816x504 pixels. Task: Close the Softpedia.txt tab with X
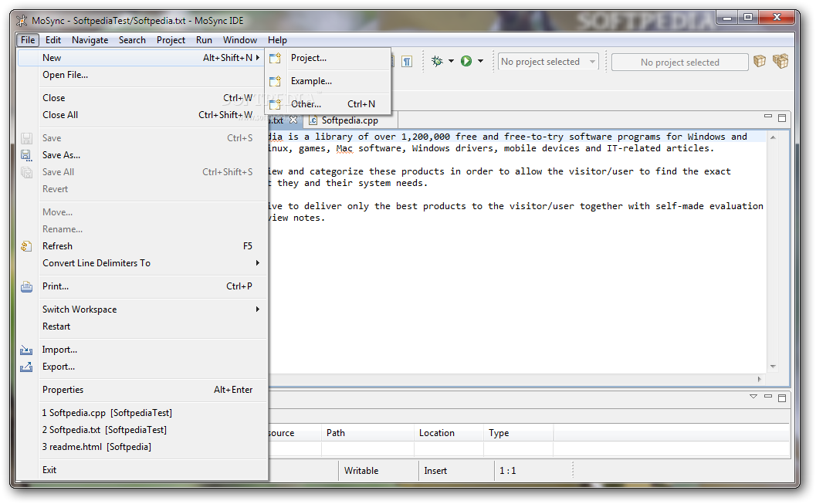pos(293,120)
